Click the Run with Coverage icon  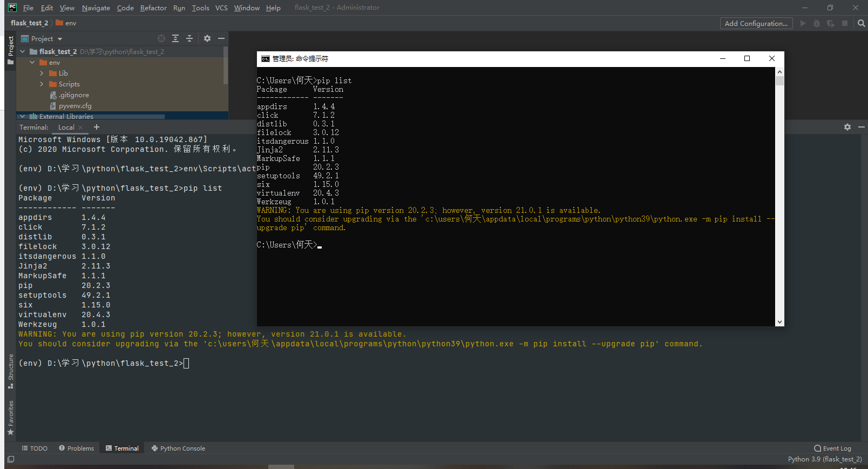(831, 23)
